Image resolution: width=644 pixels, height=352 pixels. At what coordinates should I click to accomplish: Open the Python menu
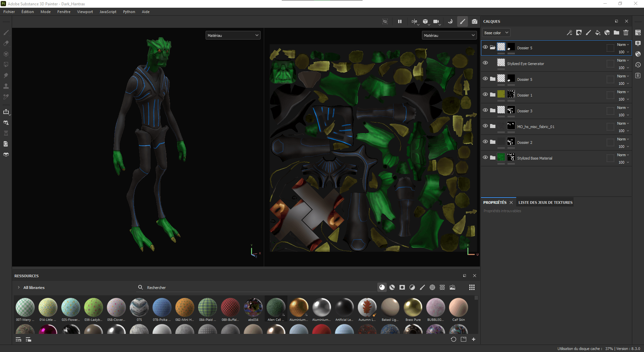pyautogui.click(x=129, y=12)
